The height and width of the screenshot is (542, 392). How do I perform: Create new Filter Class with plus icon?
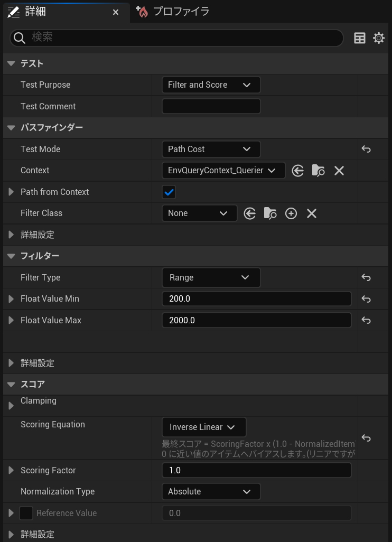point(291,213)
